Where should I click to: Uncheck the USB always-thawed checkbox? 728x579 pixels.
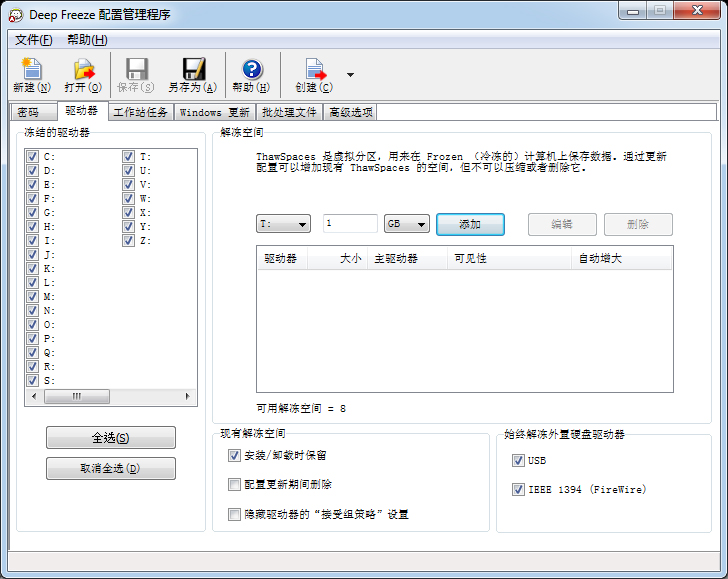click(x=518, y=461)
